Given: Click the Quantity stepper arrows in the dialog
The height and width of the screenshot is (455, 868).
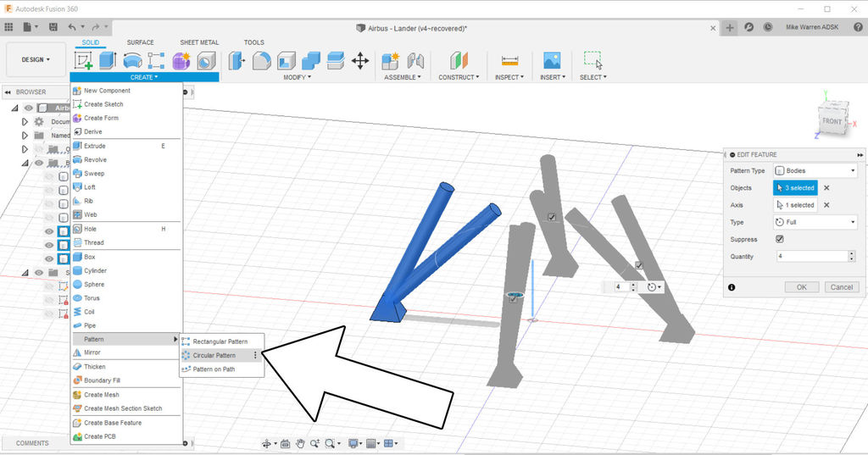Looking at the screenshot, I should [x=852, y=256].
